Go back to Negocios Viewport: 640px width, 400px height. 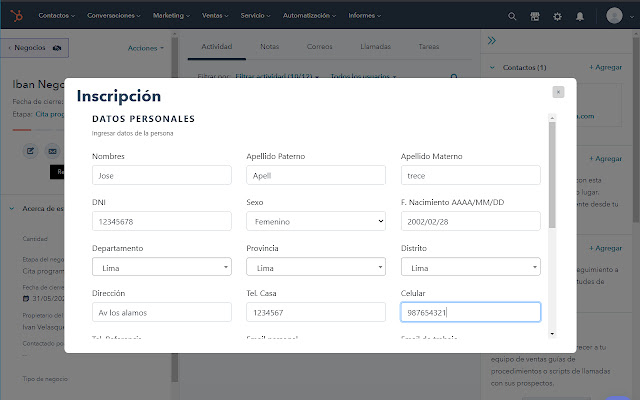click(x=34, y=48)
